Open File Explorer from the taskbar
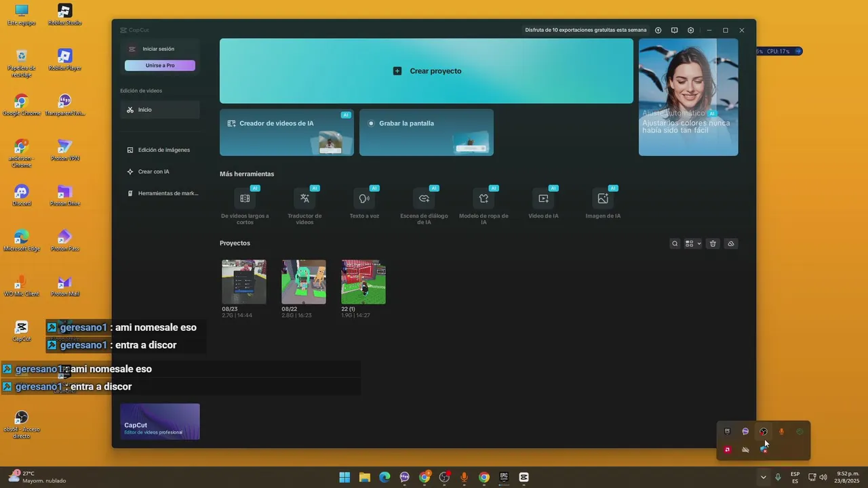Viewport: 868px width, 488px height. 364,477
